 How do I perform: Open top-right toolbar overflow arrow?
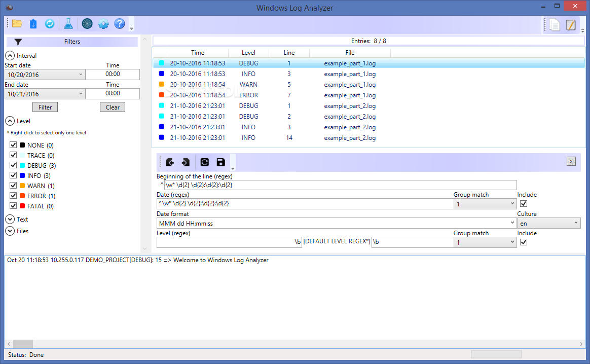coord(582,30)
